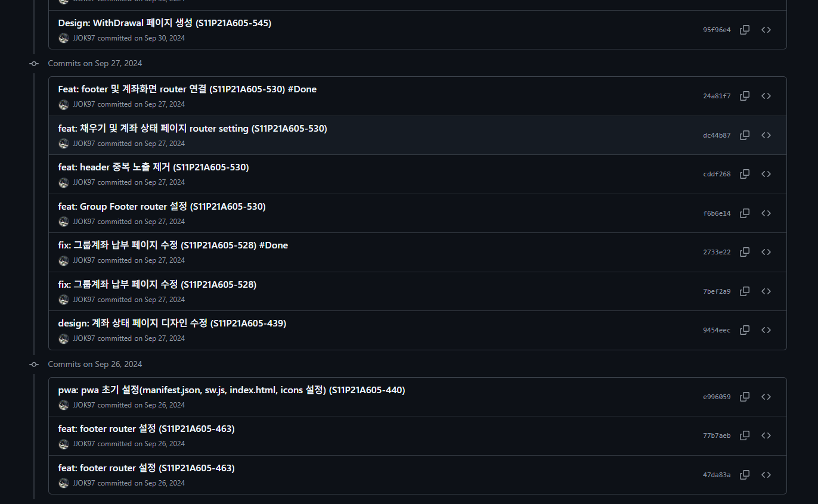Screen dimensions: 818x504
Task: Copy full SHA for commit 24a81f7
Action: point(745,96)
